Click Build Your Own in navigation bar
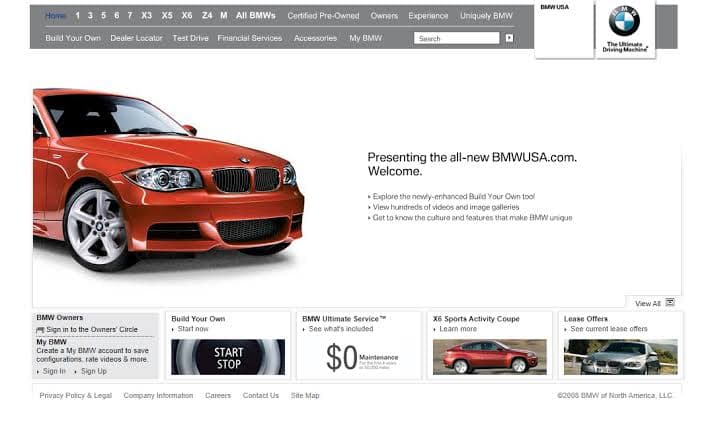Screen dimensions: 714x429 (x=73, y=38)
